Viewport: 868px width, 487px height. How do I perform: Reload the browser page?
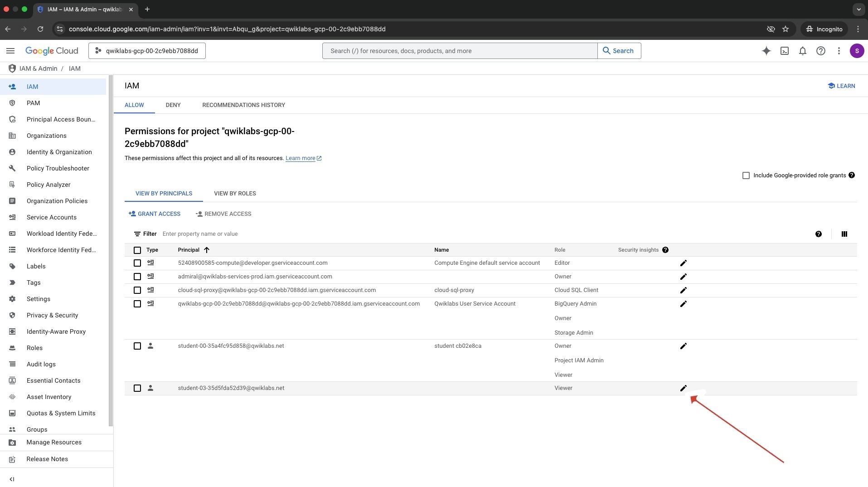coord(40,29)
